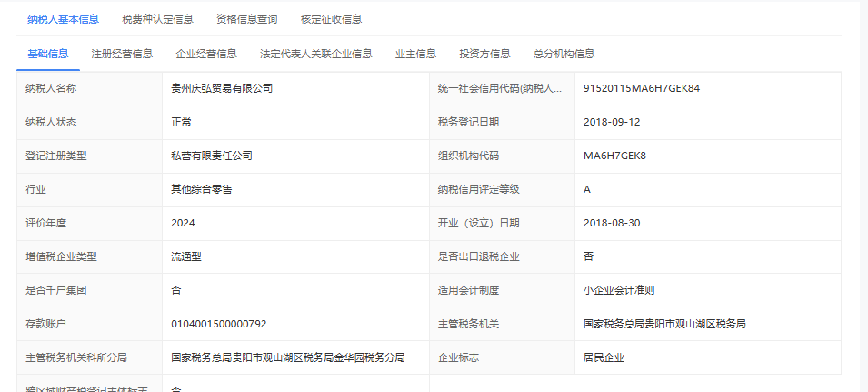Open the 纳税人基本信息 tab

[64, 19]
